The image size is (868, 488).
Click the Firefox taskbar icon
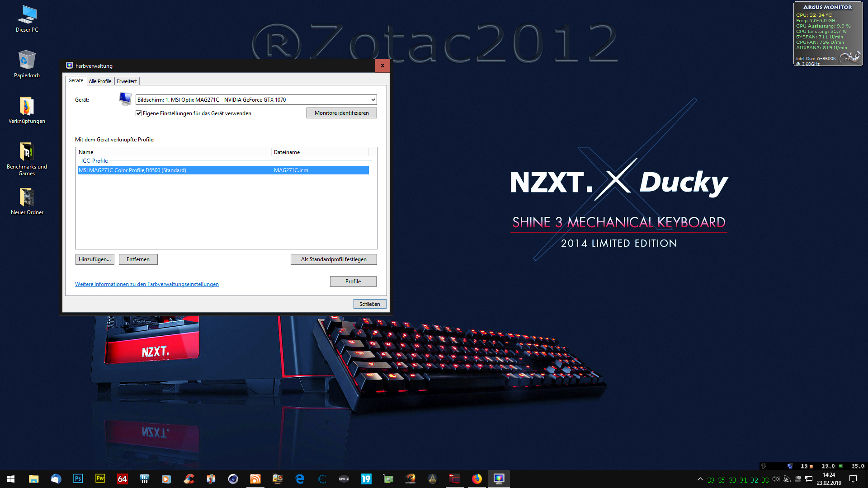tap(476, 479)
